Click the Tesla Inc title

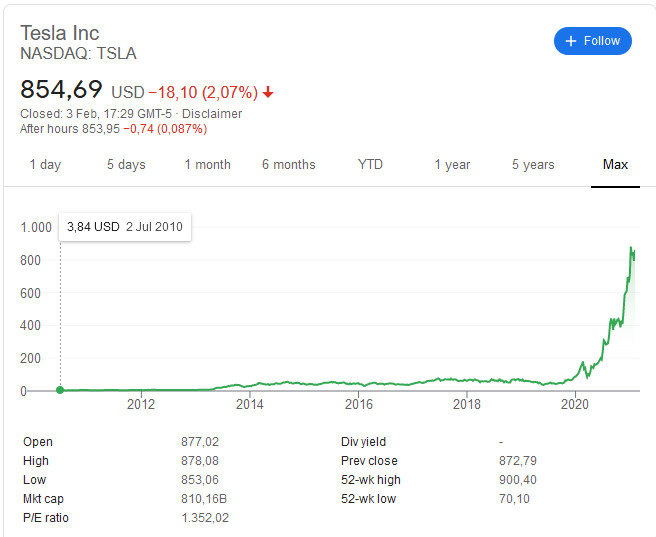60,33
